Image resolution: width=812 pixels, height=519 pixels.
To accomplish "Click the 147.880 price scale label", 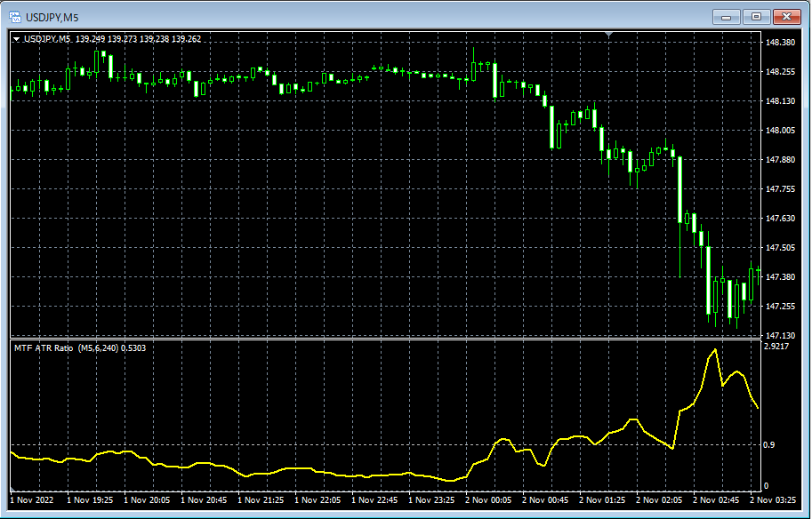I will [x=780, y=160].
